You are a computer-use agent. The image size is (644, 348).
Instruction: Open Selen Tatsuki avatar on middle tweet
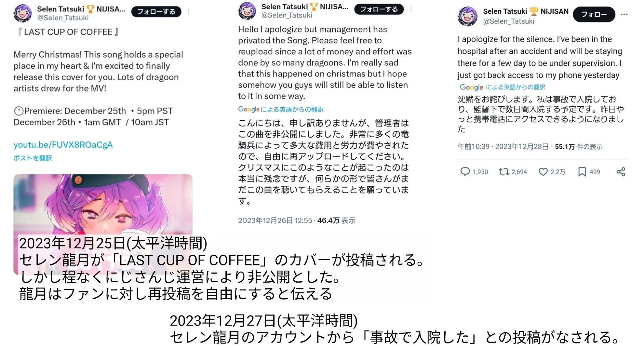tap(247, 11)
